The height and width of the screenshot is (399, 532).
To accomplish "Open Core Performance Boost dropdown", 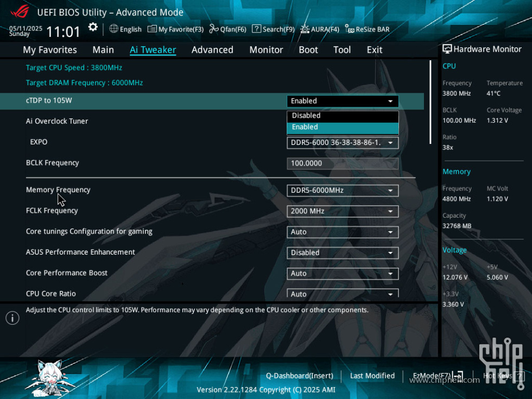I will coord(343,274).
